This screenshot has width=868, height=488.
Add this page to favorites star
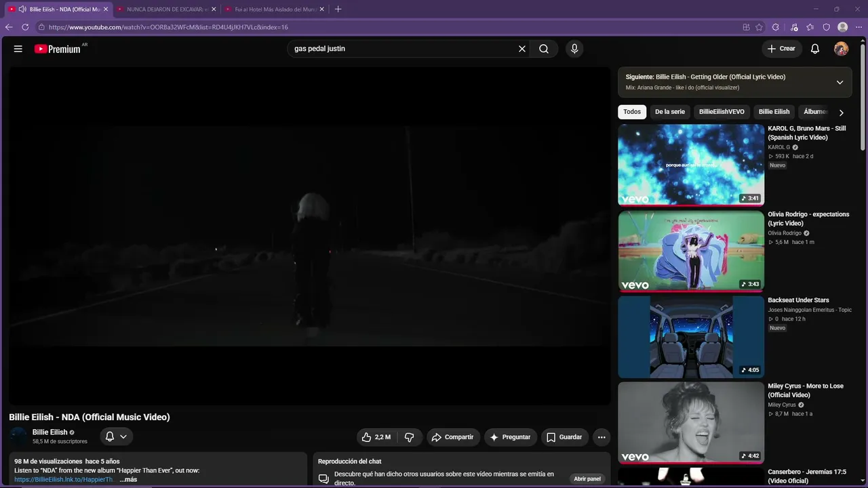point(759,27)
